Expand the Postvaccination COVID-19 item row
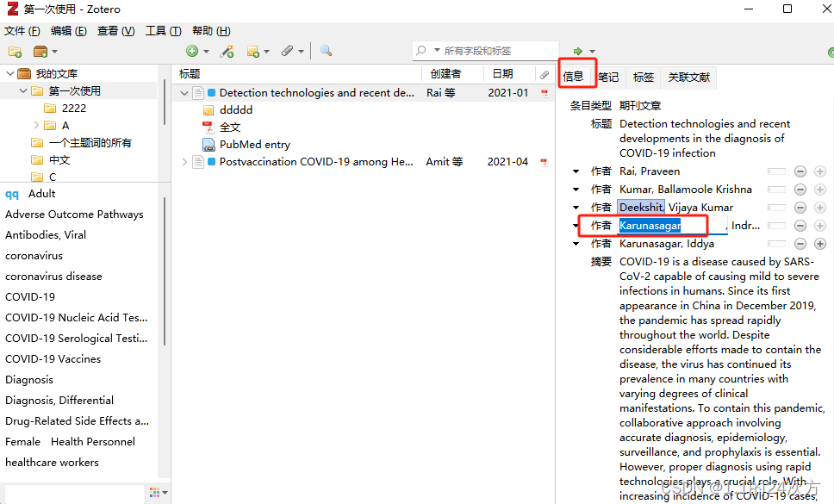 184,162
